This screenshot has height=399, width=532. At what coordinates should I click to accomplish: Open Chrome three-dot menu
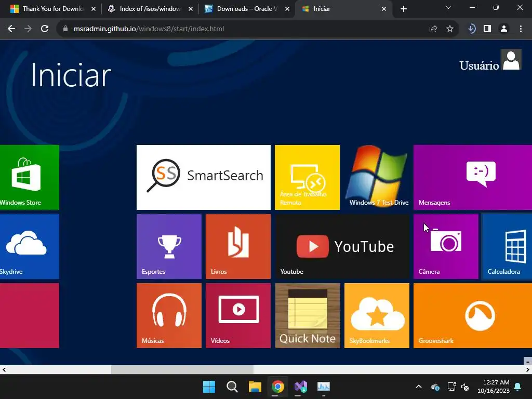[521, 29]
